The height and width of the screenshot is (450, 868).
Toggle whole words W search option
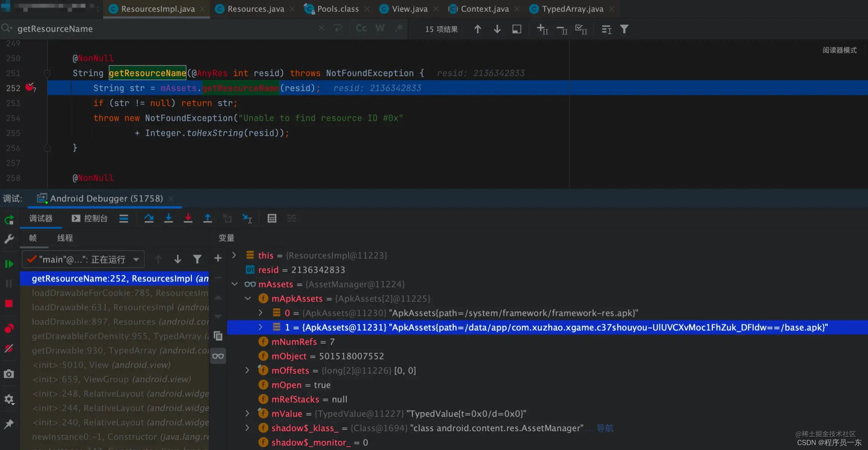tap(380, 28)
